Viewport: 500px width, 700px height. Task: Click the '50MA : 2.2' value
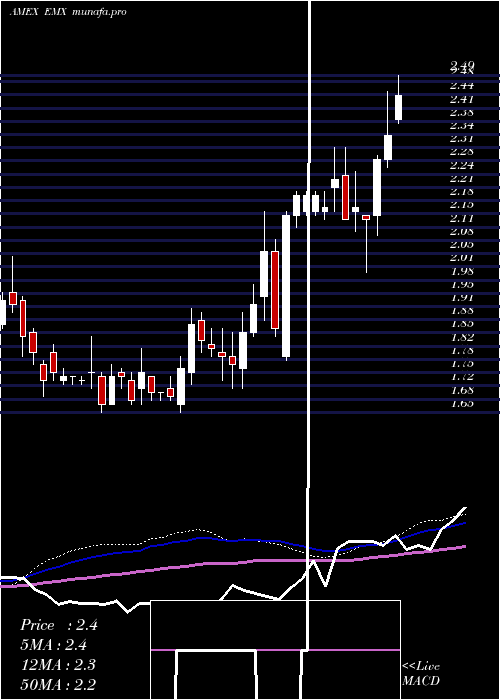58,684
